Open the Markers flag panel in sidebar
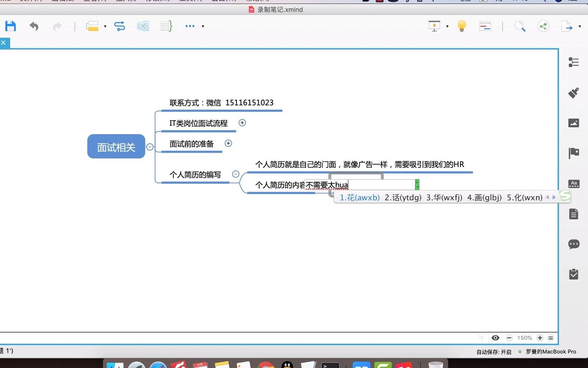 [574, 153]
